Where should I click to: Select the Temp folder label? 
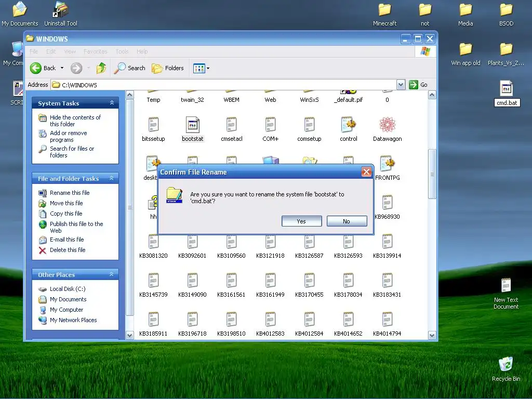[153, 100]
